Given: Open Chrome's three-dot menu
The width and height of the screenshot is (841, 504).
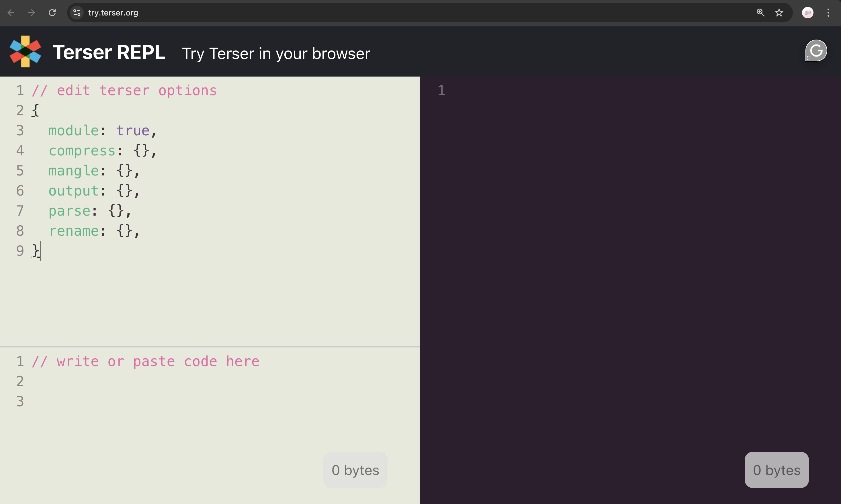Looking at the screenshot, I should click(x=828, y=13).
